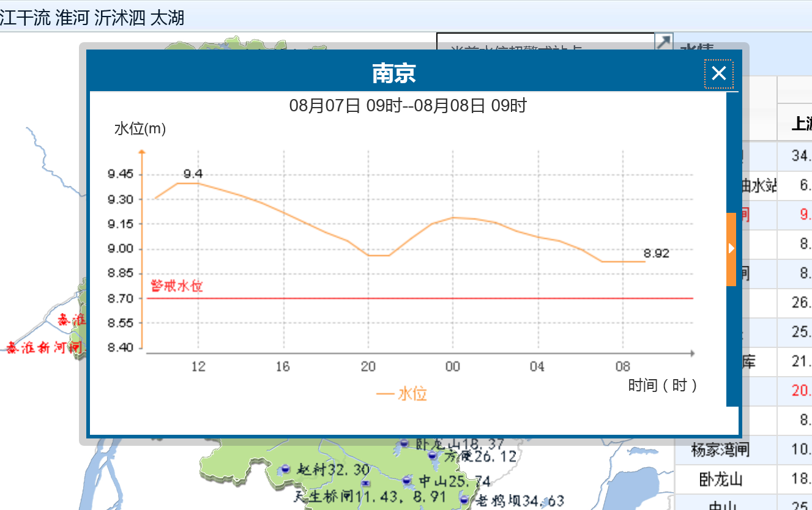Click the red 秦淮新河闸 map label
This screenshot has height=510, width=812.
pos(44,348)
